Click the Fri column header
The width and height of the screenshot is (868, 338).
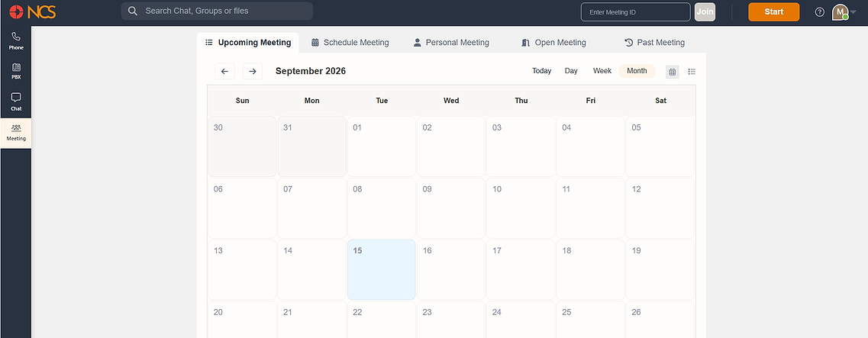(591, 101)
